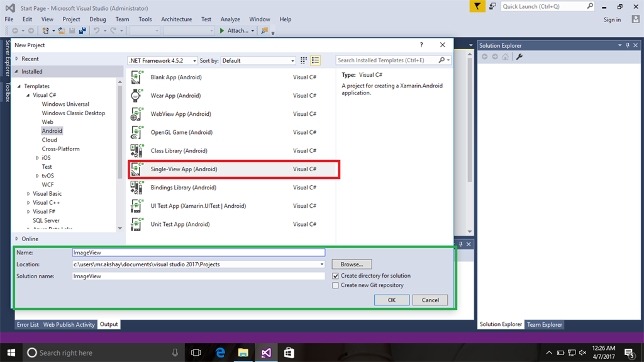Image resolution: width=644 pixels, height=362 pixels.
Task: Click Solution Explorer Home icon
Action: 505,57
